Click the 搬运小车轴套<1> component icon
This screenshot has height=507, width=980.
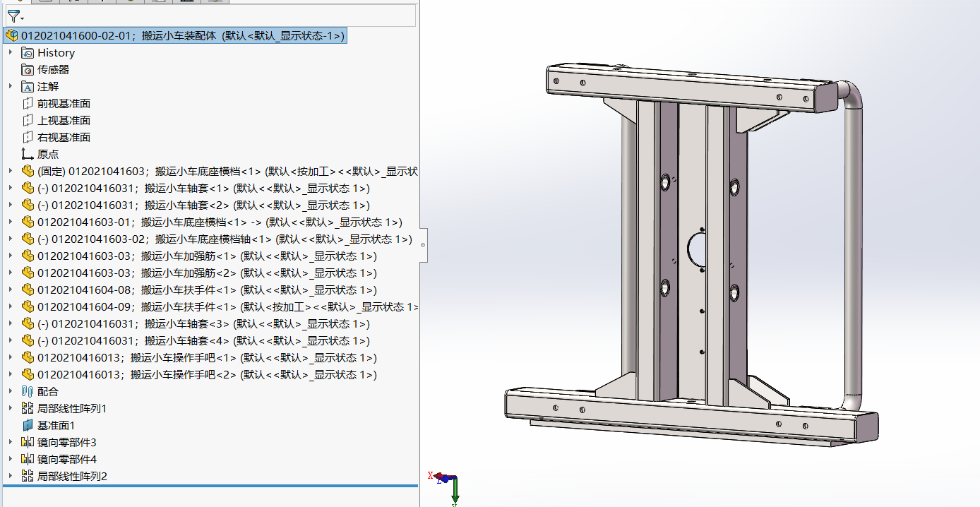click(x=28, y=189)
